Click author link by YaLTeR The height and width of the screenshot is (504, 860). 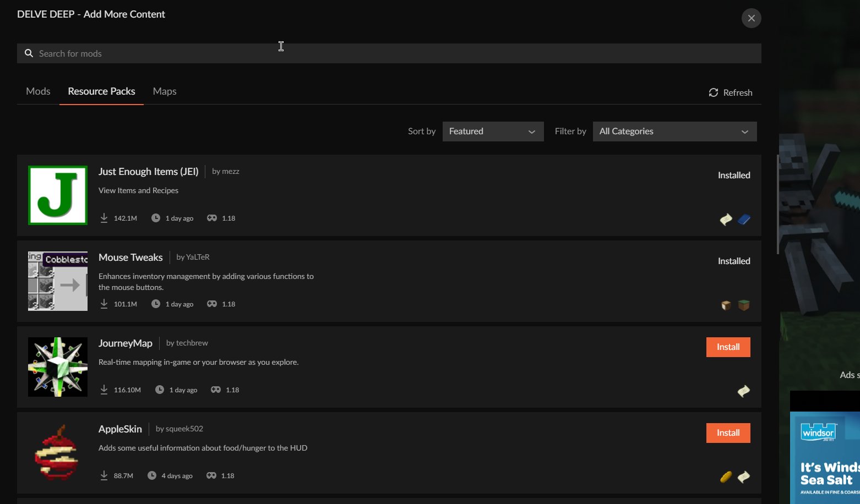(x=193, y=257)
